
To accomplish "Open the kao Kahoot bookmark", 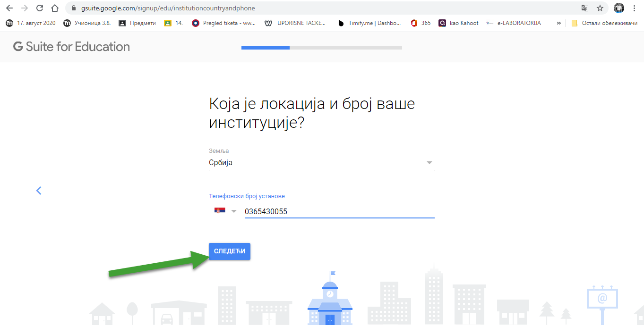I will [x=458, y=23].
